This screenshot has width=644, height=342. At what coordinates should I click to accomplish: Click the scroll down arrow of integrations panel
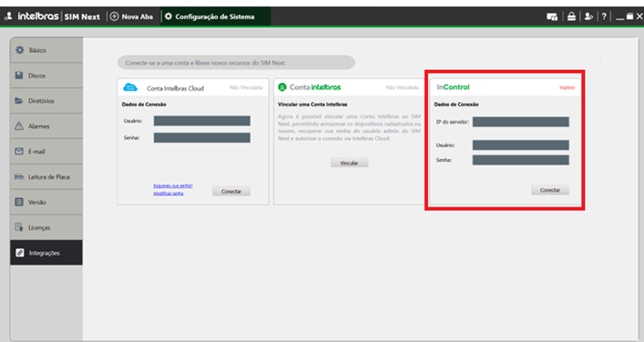tap(600, 320)
